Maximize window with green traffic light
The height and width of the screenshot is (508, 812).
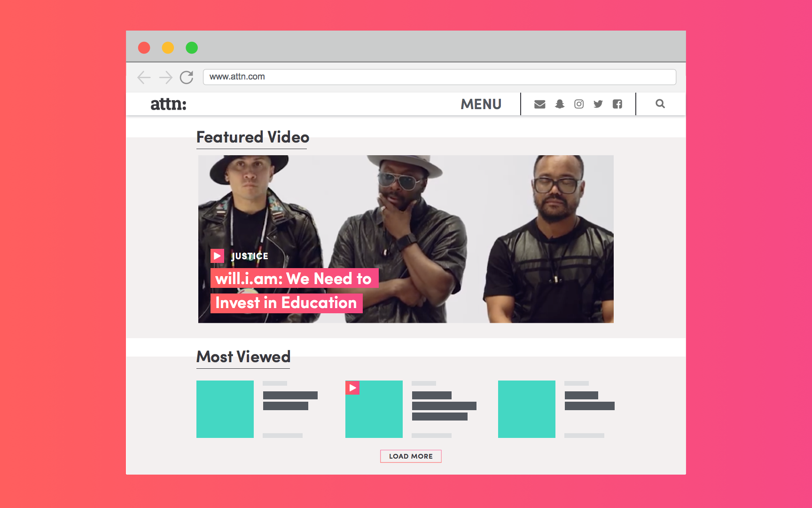[192, 48]
